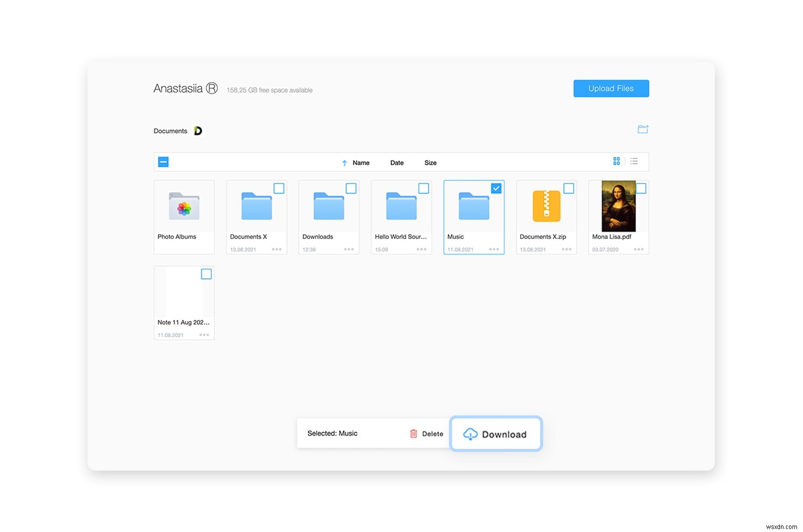Viewport: 803px width, 532px height.
Task: Sort files by Date
Action: click(x=396, y=163)
